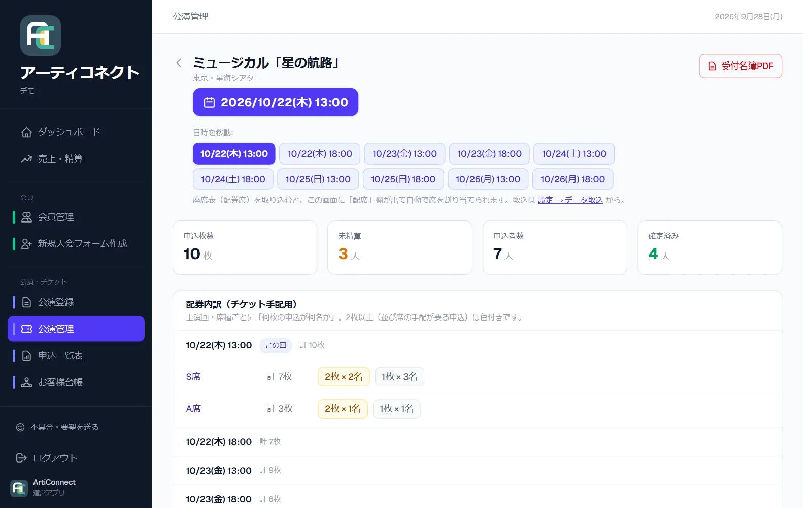This screenshot has width=812, height=508.
Task: Expand the 10/23(金) 13:00 計9枚 breakdown row
Action: pyautogui.click(x=477, y=471)
